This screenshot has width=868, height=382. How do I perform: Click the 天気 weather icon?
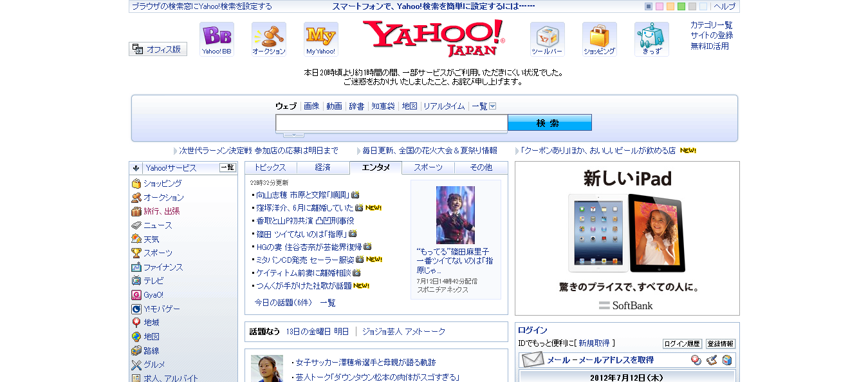tap(136, 239)
